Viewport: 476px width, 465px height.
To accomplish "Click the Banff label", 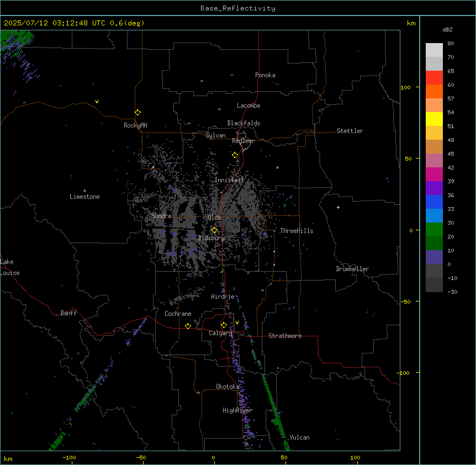I will 68,313.
